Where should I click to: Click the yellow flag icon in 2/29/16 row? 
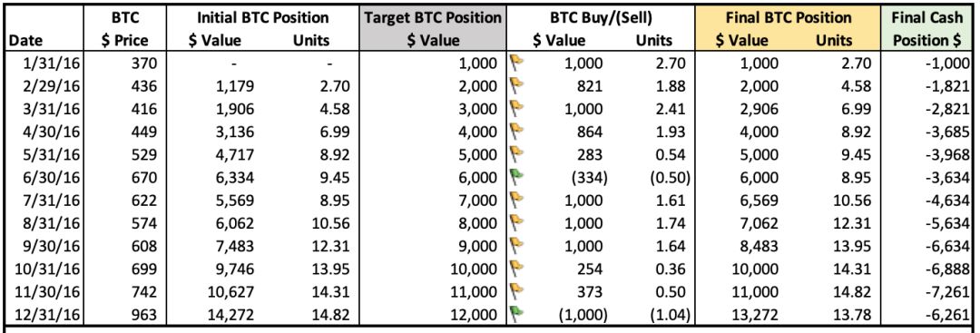516,85
